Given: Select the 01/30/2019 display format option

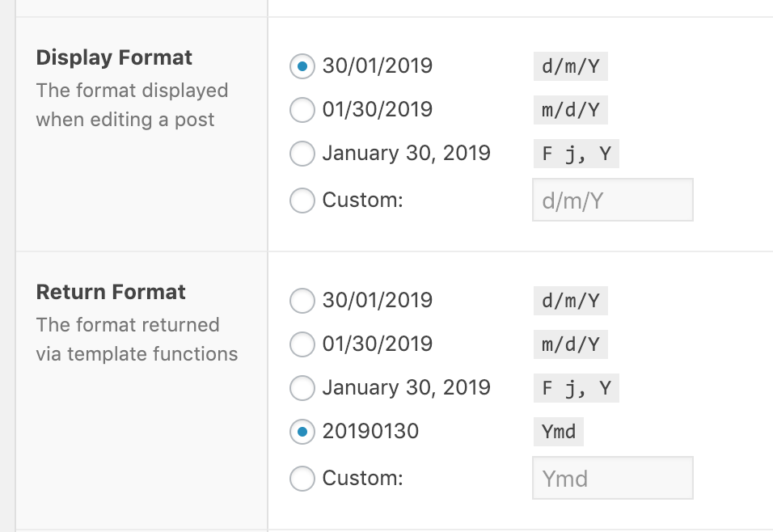Looking at the screenshot, I should tap(302, 110).
